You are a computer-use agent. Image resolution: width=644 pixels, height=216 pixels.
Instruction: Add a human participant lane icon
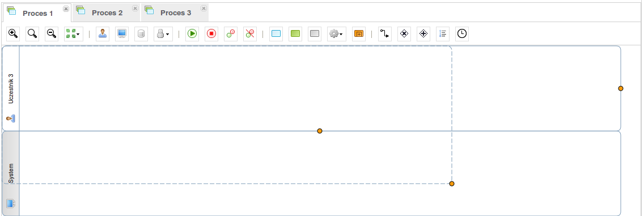(103, 33)
